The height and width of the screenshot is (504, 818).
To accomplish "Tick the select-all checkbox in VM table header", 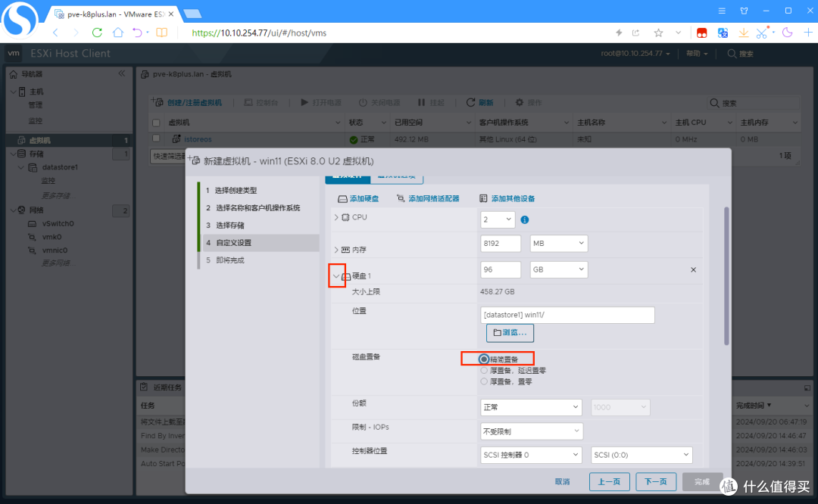I will click(156, 123).
